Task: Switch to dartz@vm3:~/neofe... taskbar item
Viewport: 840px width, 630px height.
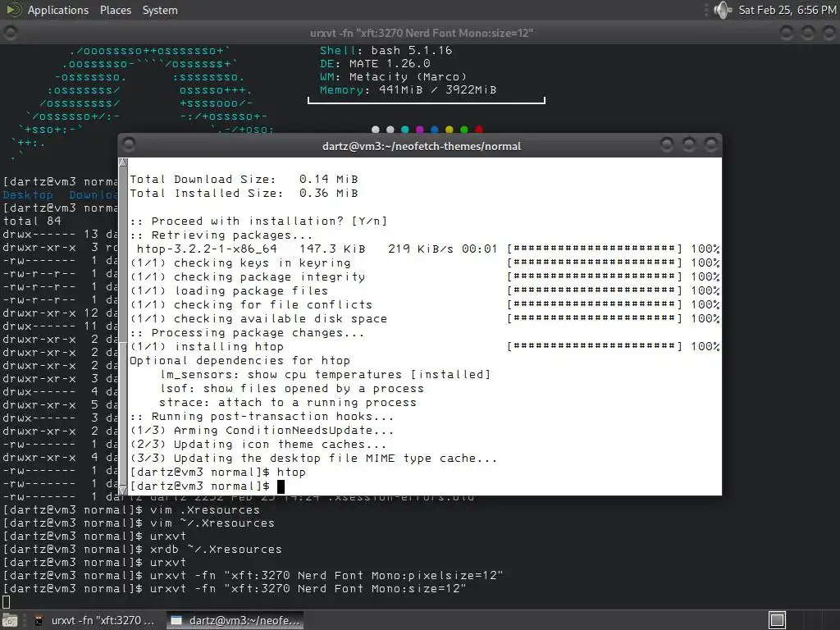Action: pyautogui.click(x=235, y=620)
